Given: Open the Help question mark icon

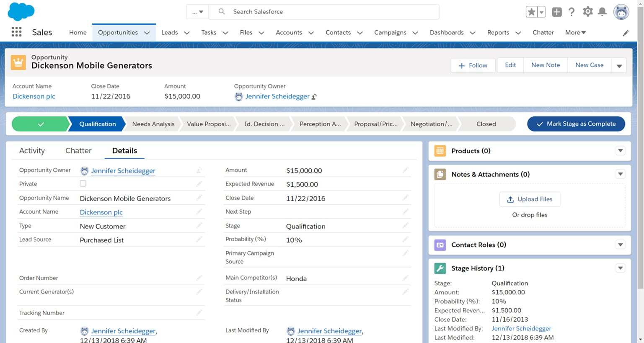Looking at the screenshot, I should click(x=572, y=12).
